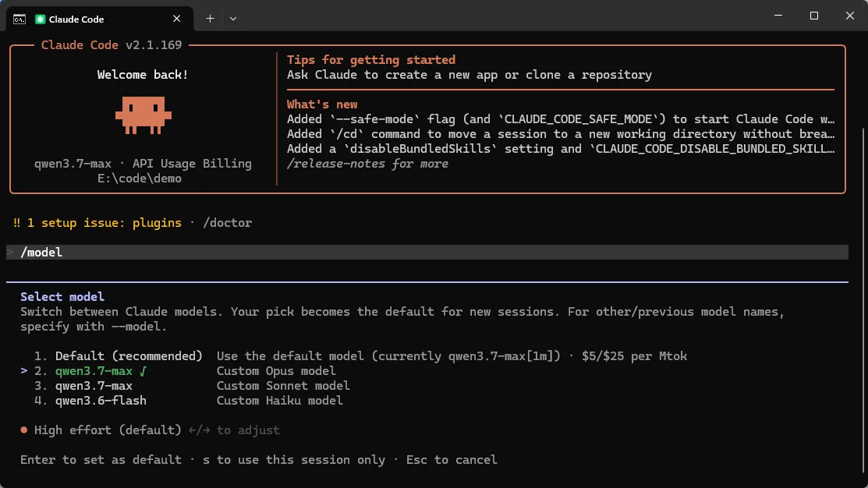This screenshot has height=488, width=868.
Task: Expand the new tab profile dropdown chevron
Action: pyautogui.click(x=233, y=18)
